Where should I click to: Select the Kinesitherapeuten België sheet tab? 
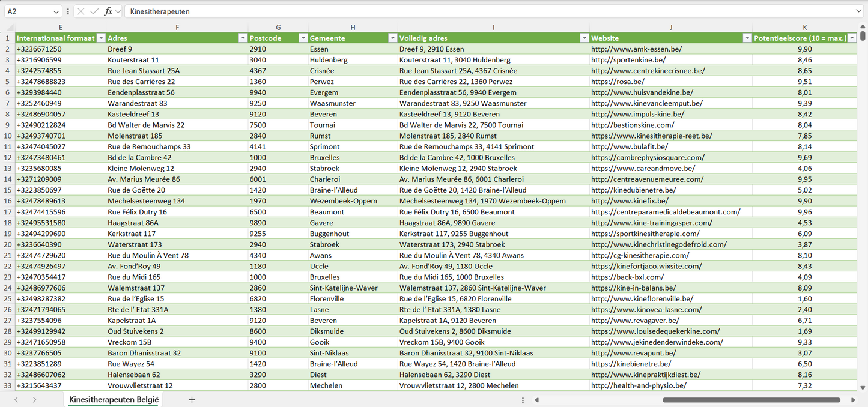[114, 400]
